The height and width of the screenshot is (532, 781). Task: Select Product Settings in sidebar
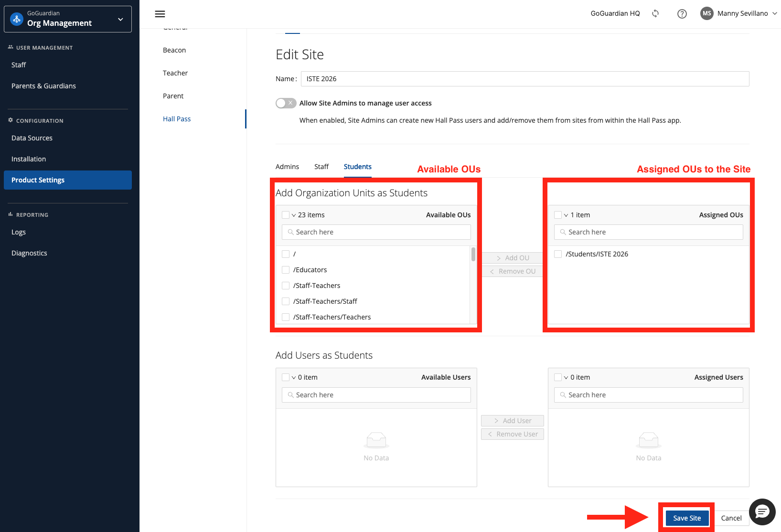(68, 180)
